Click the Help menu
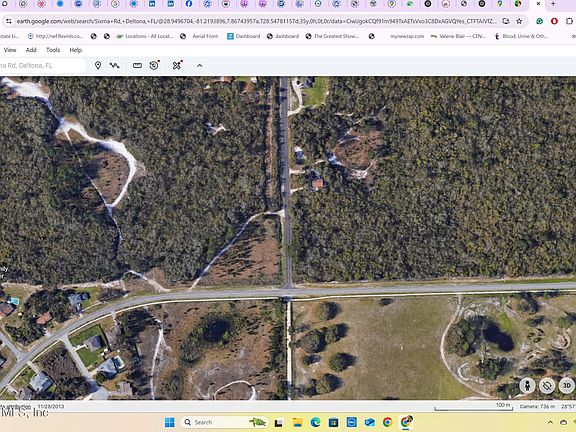Screen dimensions: 576x432 76,50
